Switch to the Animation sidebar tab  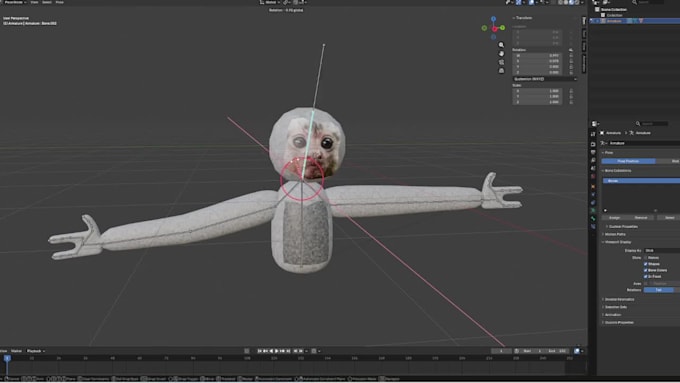click(x=584, y=64)
